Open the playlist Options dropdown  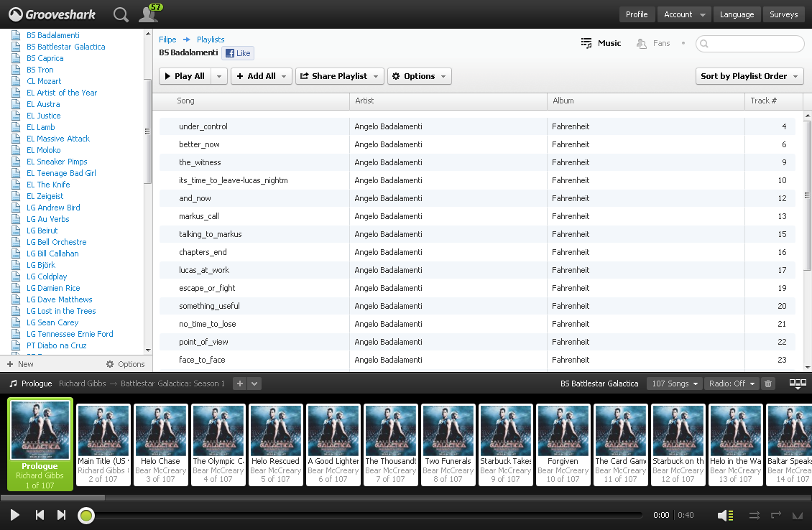pyautogui.click(x=420, y=76)
